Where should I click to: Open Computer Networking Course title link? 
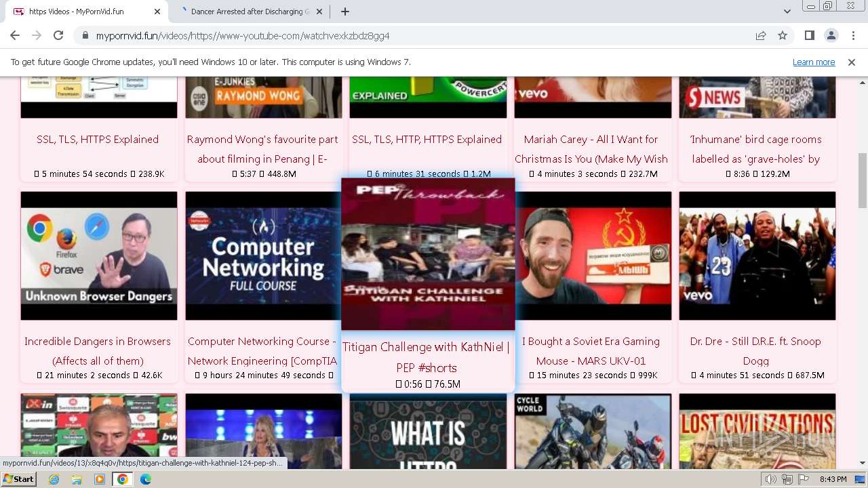pos(262,351)
